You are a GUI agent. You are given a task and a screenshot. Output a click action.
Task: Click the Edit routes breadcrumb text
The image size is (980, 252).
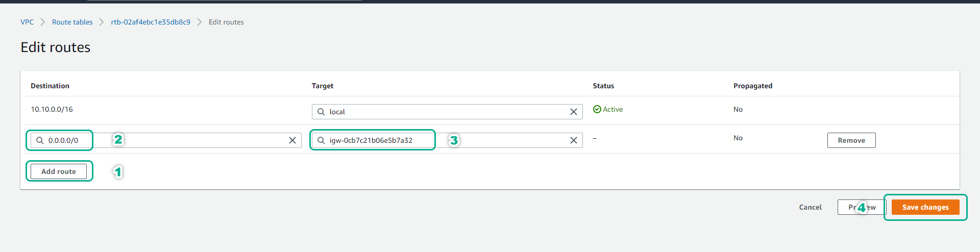[x=226, y=22]
